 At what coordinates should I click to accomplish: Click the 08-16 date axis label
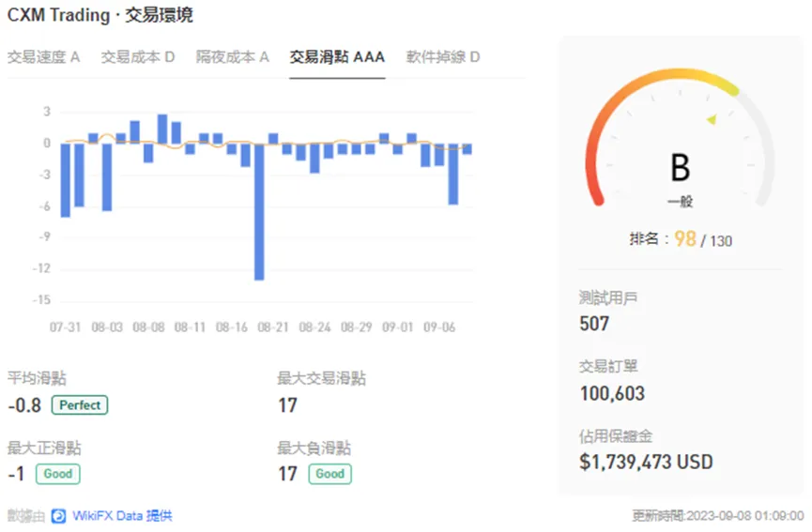tap(232, 327)
